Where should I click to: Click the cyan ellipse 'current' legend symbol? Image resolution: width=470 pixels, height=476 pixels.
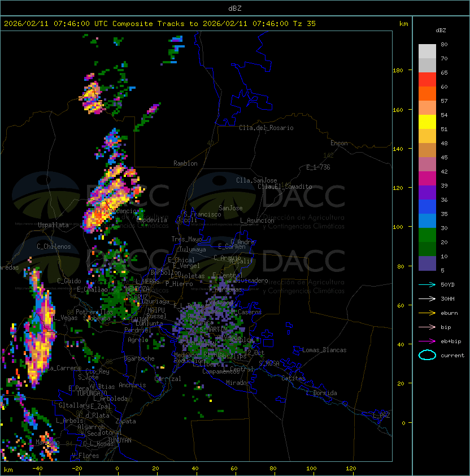coord(427,355)
